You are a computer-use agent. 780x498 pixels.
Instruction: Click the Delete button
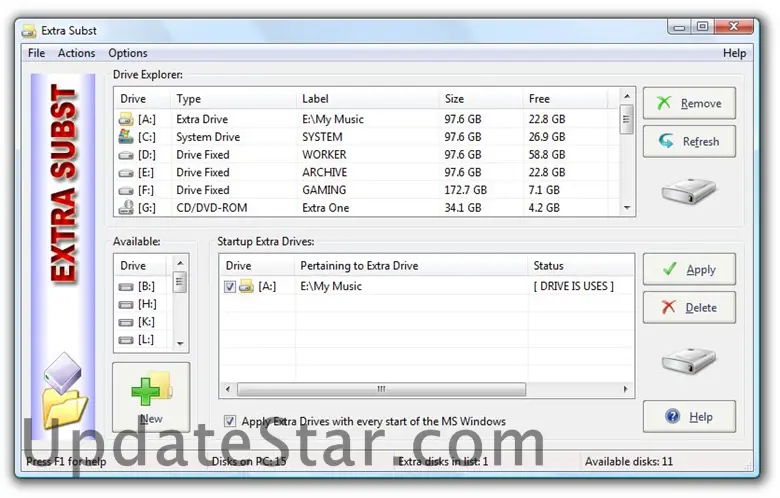click(x=689, y=307)
